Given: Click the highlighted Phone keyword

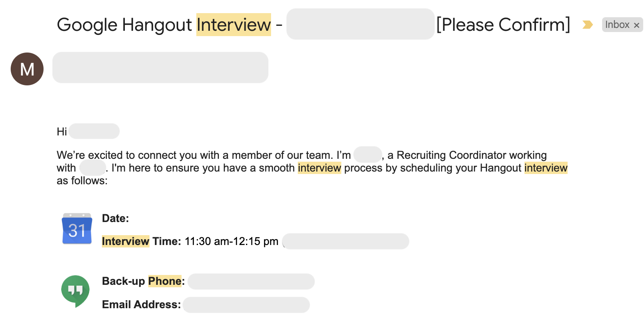Looking at the screenshot, I should click(x=165, y=281).
